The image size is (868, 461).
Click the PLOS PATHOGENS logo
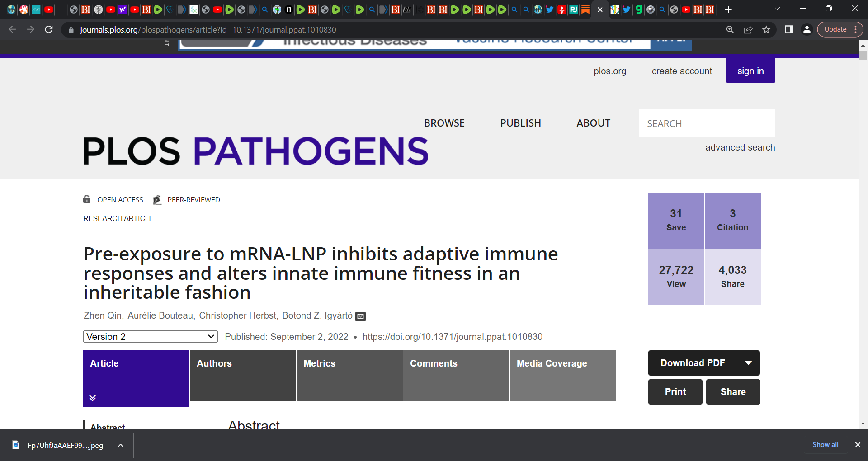click(x=256, y=151)
